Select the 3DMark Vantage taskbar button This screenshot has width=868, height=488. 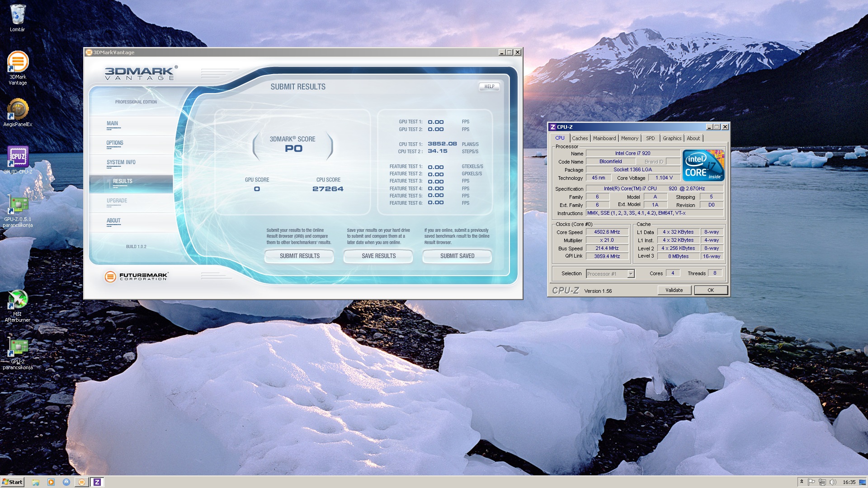(x=82, y=482)
